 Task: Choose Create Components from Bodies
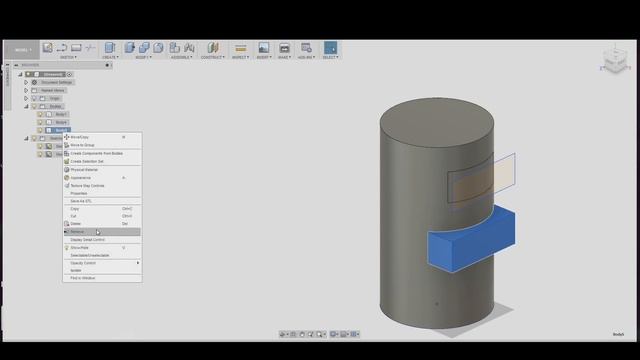[x=102, y=153]
